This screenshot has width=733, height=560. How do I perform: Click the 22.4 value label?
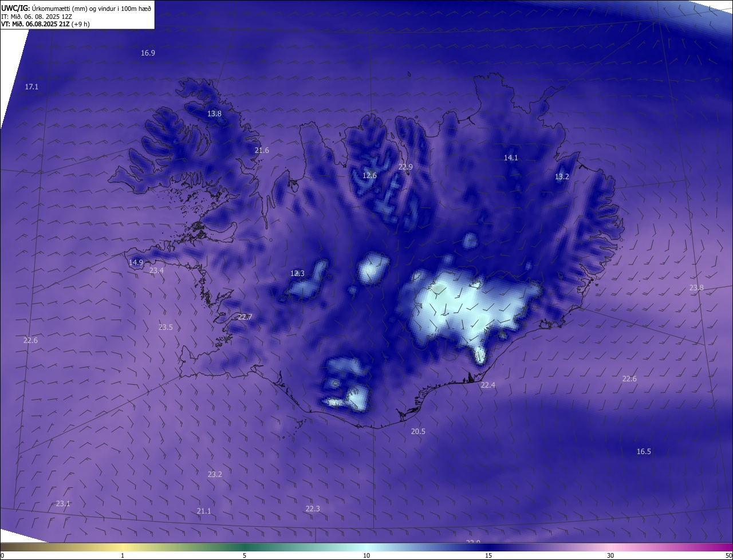click(x=488, y=385)
